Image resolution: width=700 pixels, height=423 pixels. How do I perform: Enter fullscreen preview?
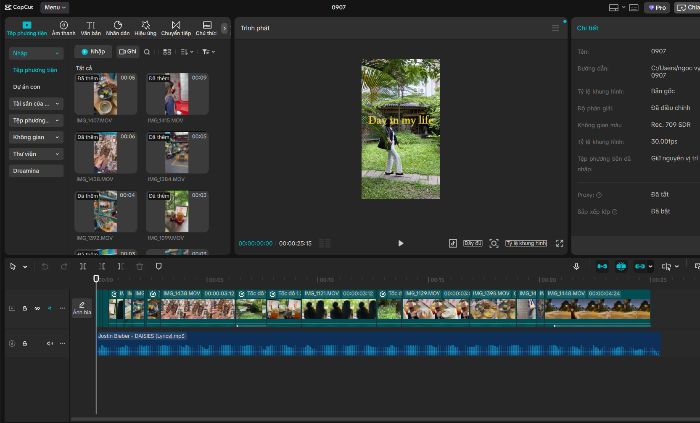click(x=559, y=243)
